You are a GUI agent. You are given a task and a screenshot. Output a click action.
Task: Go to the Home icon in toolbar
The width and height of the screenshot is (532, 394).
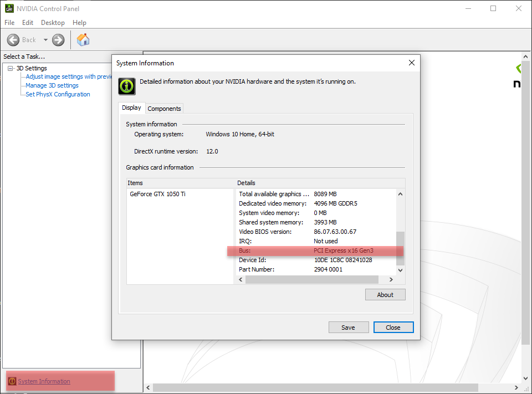(x=83, y=40)
